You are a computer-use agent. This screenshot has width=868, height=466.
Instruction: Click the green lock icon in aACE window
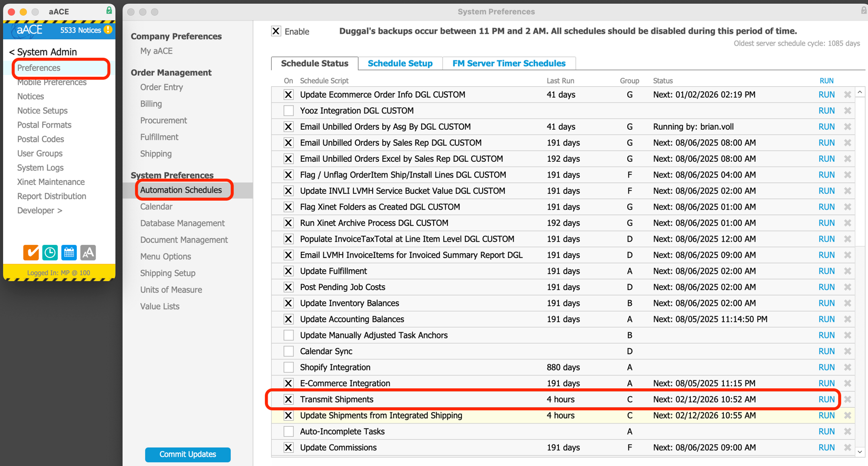pyautogui.click(x=109, y=11)
